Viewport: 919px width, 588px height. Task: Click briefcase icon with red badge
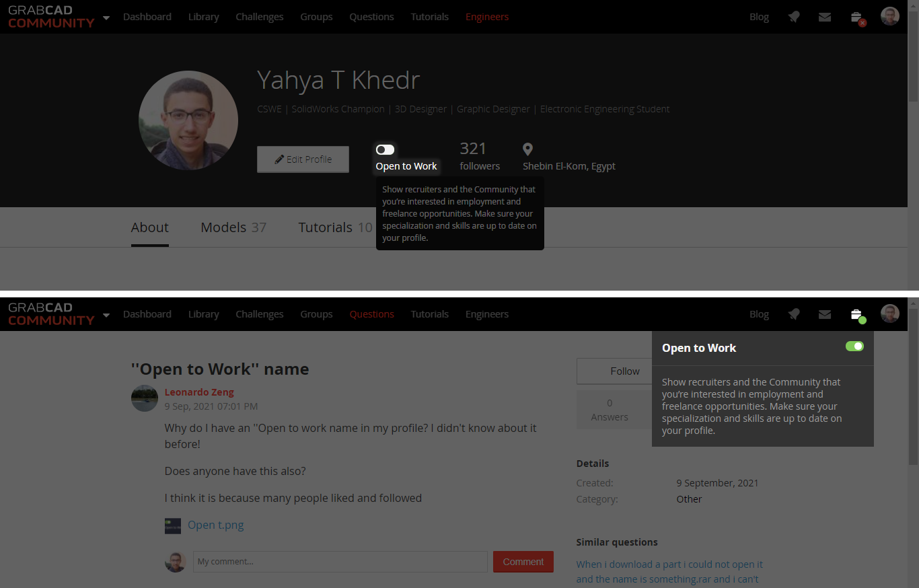(856, 17)
